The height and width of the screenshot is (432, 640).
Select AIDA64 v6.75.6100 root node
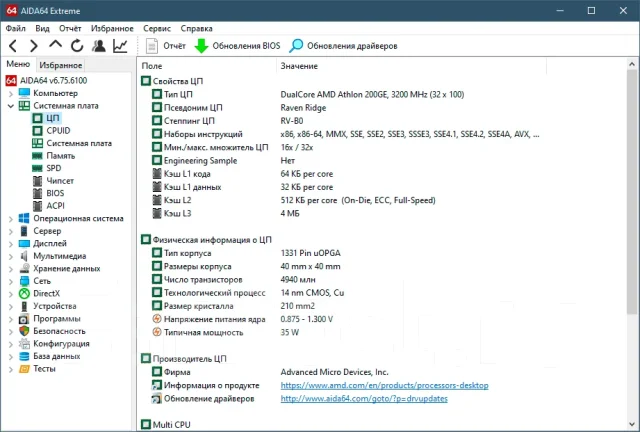pyautogui.click(x=47, y=80)
